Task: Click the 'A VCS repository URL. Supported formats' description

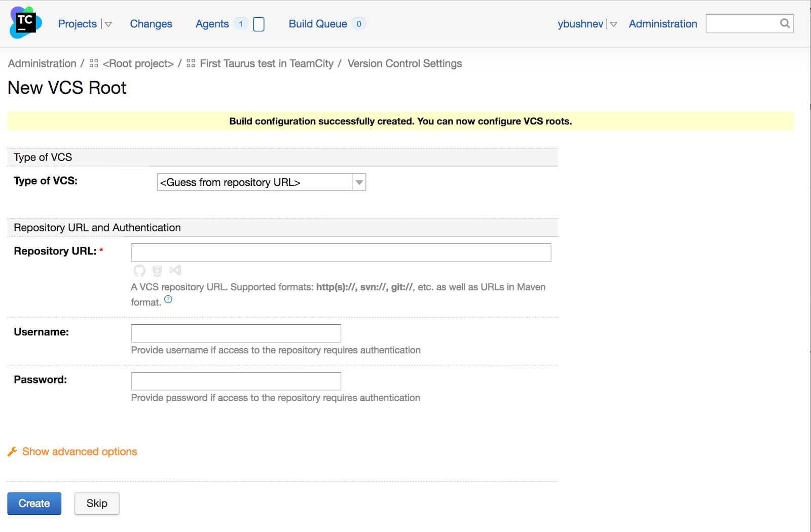Action: point(338,294)
